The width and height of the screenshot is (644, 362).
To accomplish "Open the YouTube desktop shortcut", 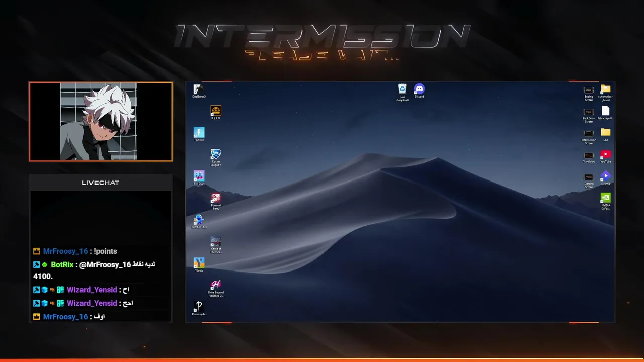I will coord(605,156).
